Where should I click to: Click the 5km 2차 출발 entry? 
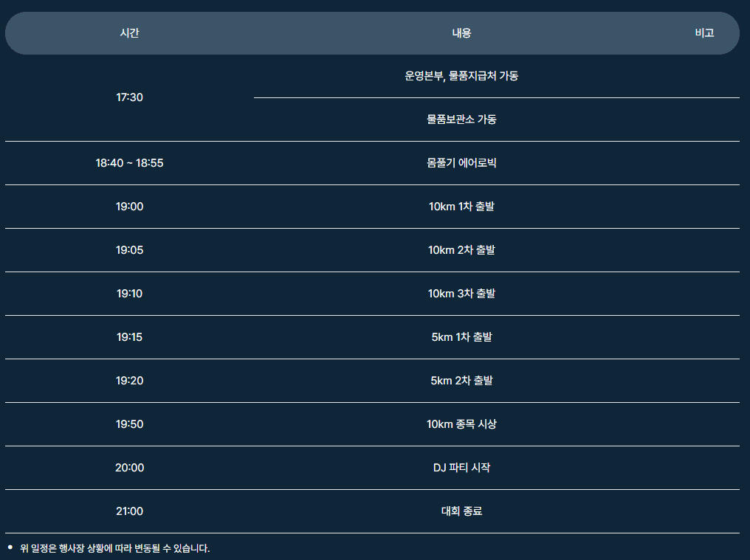461,381
